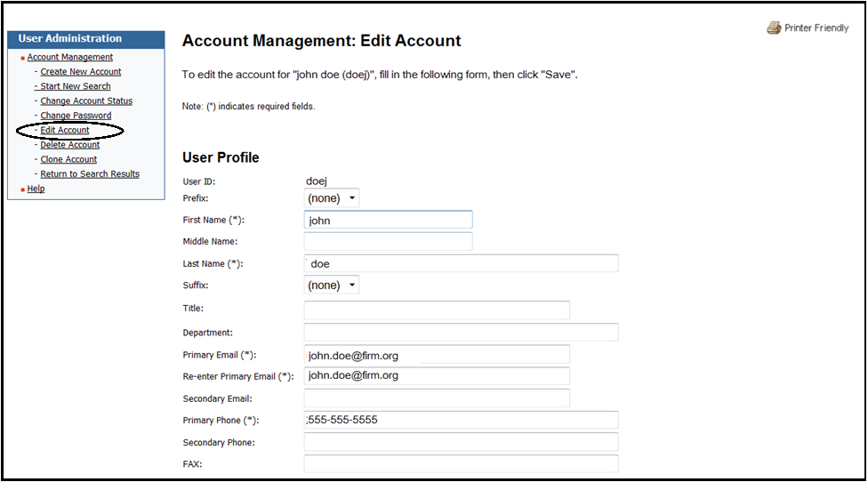Viewport: 868px width, 482px height.
Task: Click the Printer Friendly printer icon
Action: [774, 28]
